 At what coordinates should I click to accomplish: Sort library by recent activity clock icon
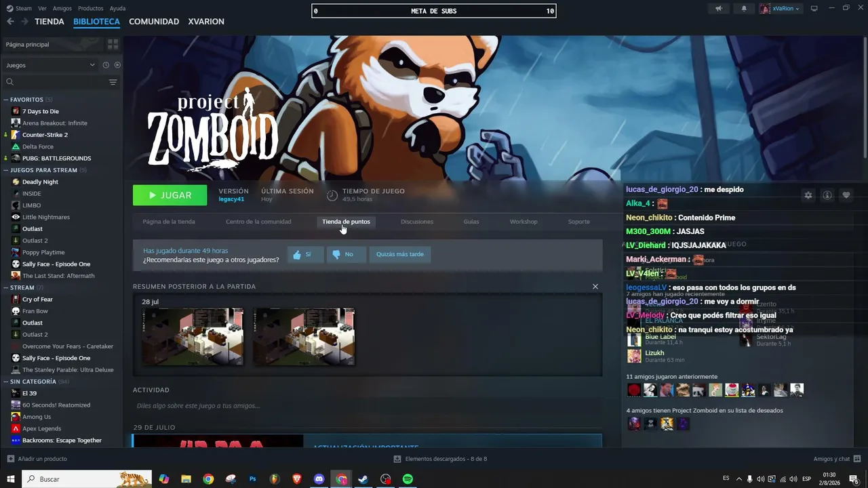[x=106, y=65]
